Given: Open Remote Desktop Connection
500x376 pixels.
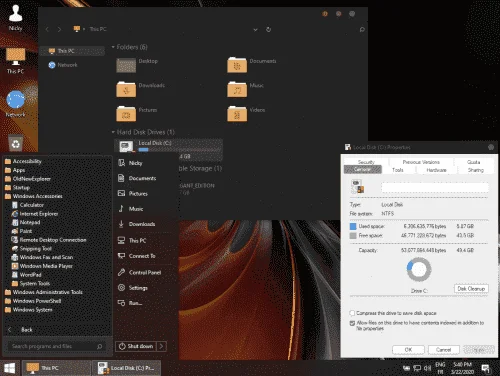Looking at the screenshot, I should 49,240.
